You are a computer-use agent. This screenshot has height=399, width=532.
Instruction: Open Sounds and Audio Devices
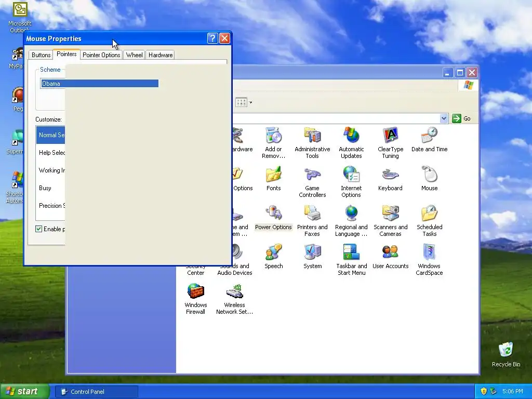click(x=234, y=265)
